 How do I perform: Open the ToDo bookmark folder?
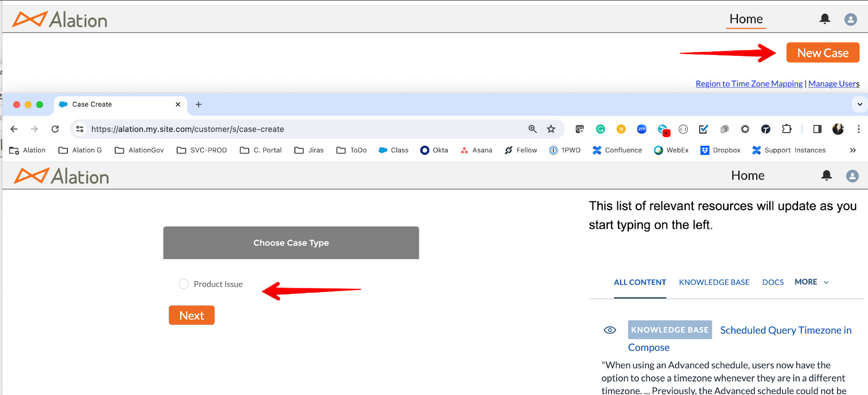pos(352,150)
